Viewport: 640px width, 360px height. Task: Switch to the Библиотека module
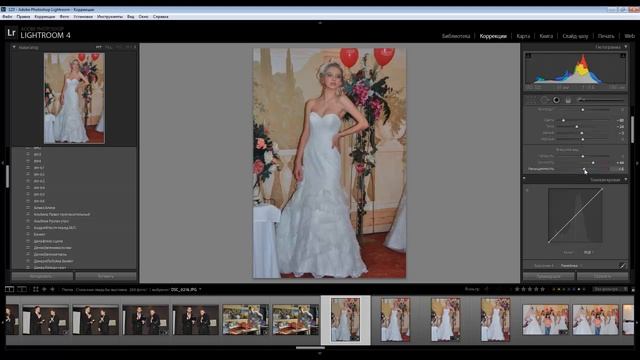[x=456, y=36]
